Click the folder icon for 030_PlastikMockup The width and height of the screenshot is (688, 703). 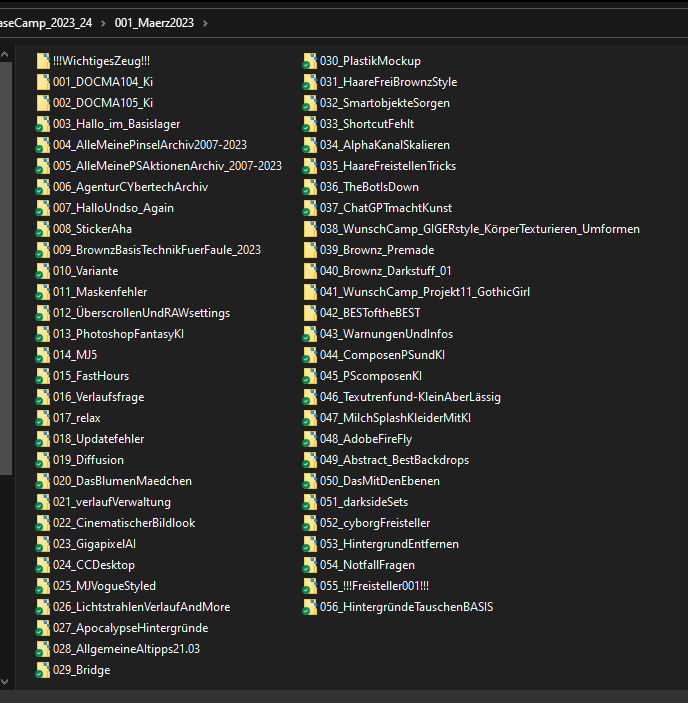pos(310,61)
